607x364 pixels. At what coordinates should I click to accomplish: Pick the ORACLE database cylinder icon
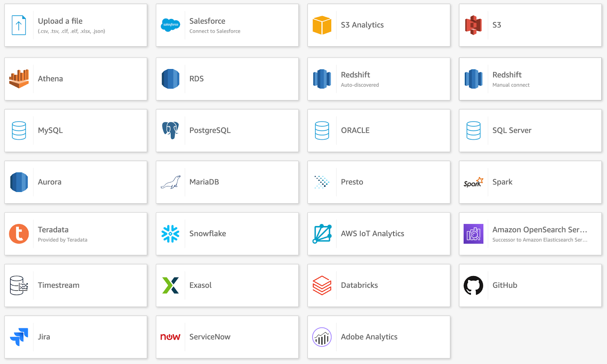click(322, 130)
